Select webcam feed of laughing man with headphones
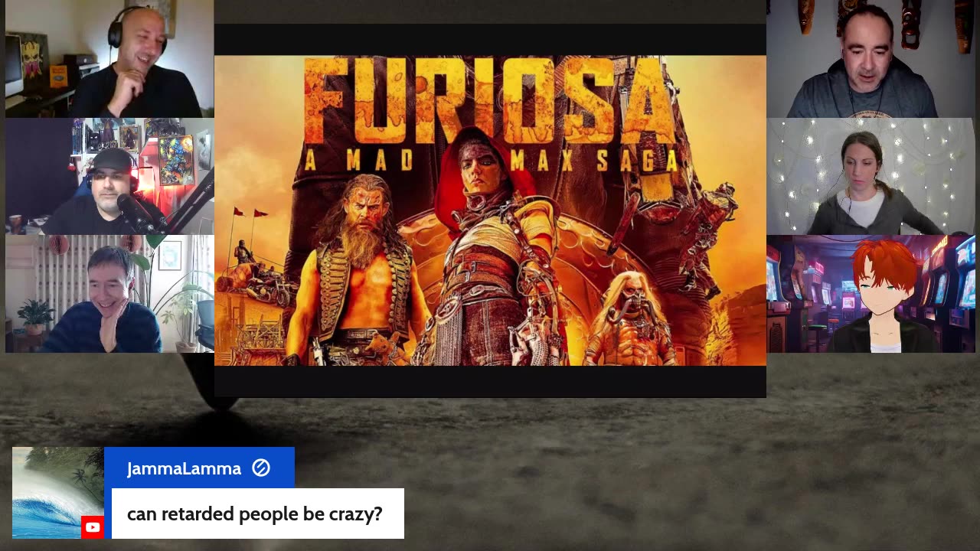This screenshot has height=551, width=980. point(109,59)
